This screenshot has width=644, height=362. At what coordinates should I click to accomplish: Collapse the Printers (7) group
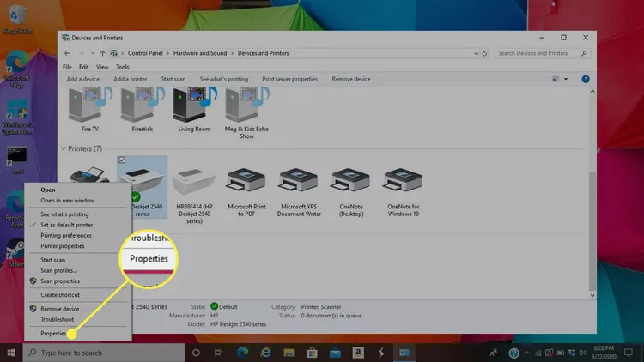[x=64, y=149]
